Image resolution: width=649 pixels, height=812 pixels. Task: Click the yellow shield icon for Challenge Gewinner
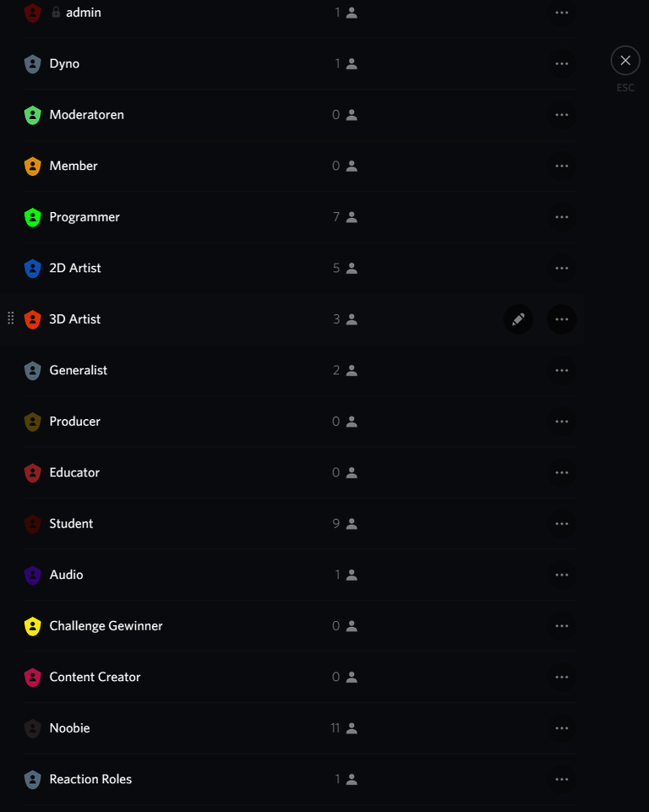coord(33,626)
